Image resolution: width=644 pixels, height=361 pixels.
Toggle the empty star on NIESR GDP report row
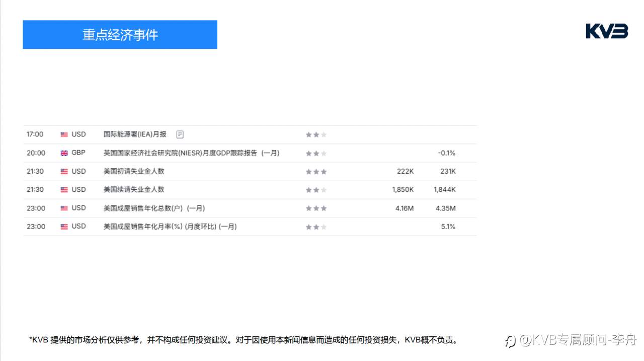[324, 153]
